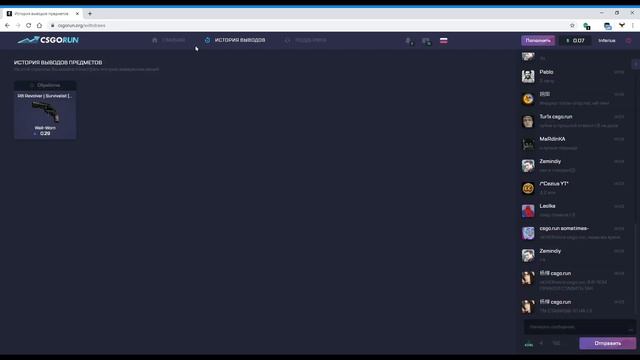This screenshot has width=640, height=360.
Task: Click the online users icon below chat
Action: (x=529, y=344)
